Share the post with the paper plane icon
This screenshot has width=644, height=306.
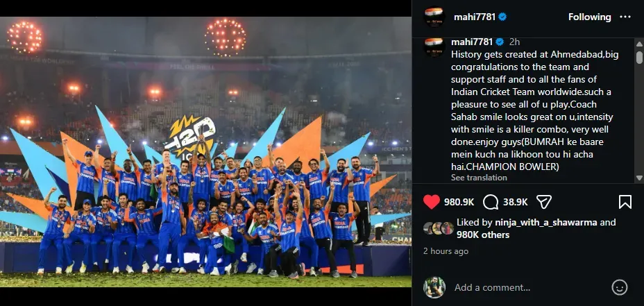click(543, 202)
